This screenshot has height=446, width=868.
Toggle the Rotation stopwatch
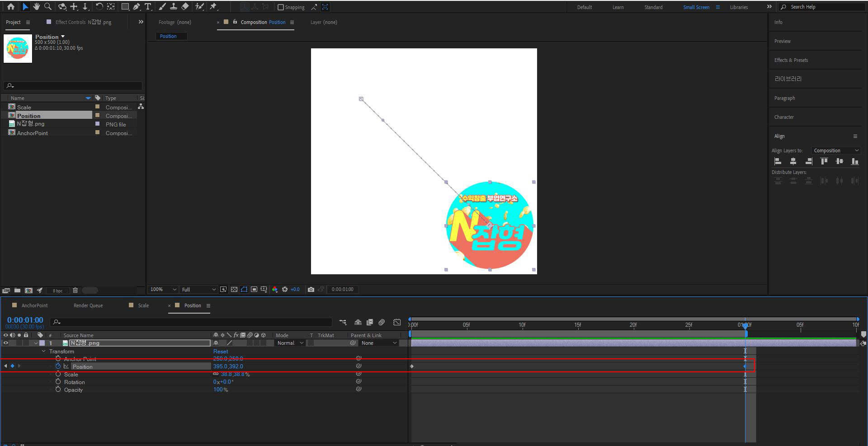(58, 382)
